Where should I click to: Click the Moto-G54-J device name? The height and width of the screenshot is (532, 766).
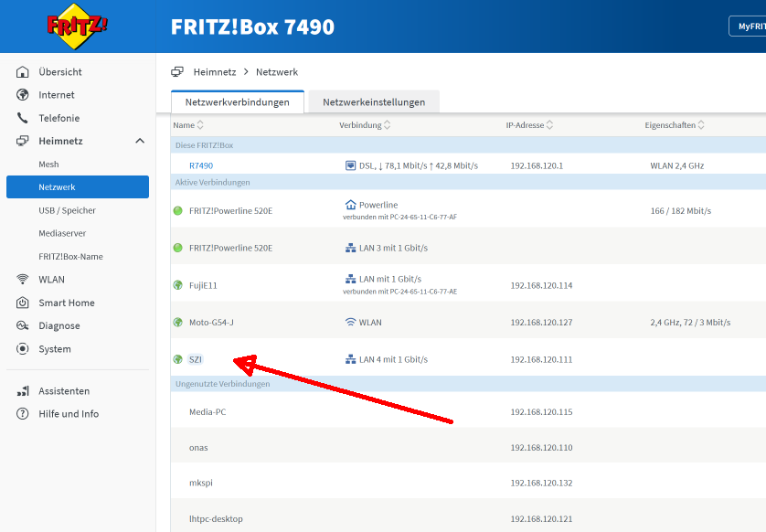click(211, 323)
